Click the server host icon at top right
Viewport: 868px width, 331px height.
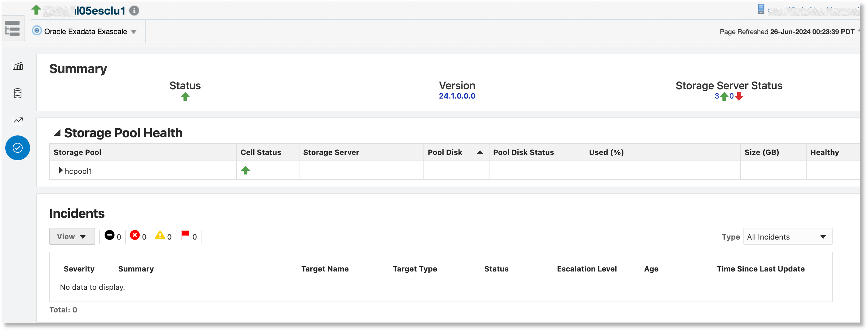760,9
